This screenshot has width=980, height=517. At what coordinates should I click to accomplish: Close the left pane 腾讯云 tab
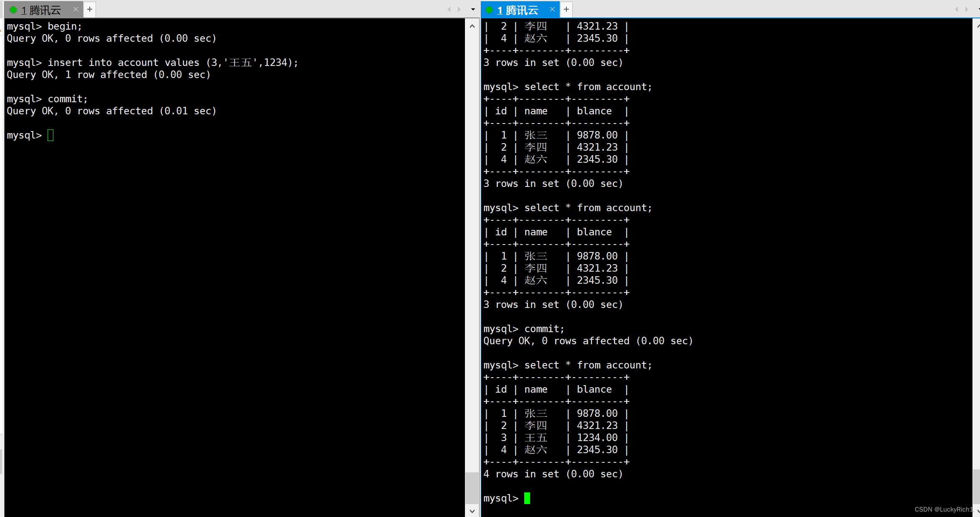[76, 9]
